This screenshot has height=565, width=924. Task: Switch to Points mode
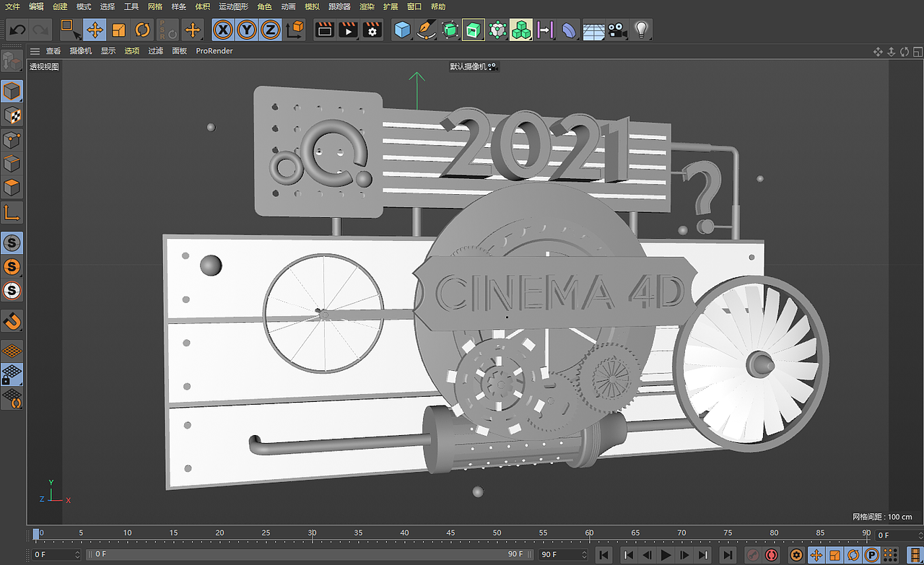coord(12,140)
